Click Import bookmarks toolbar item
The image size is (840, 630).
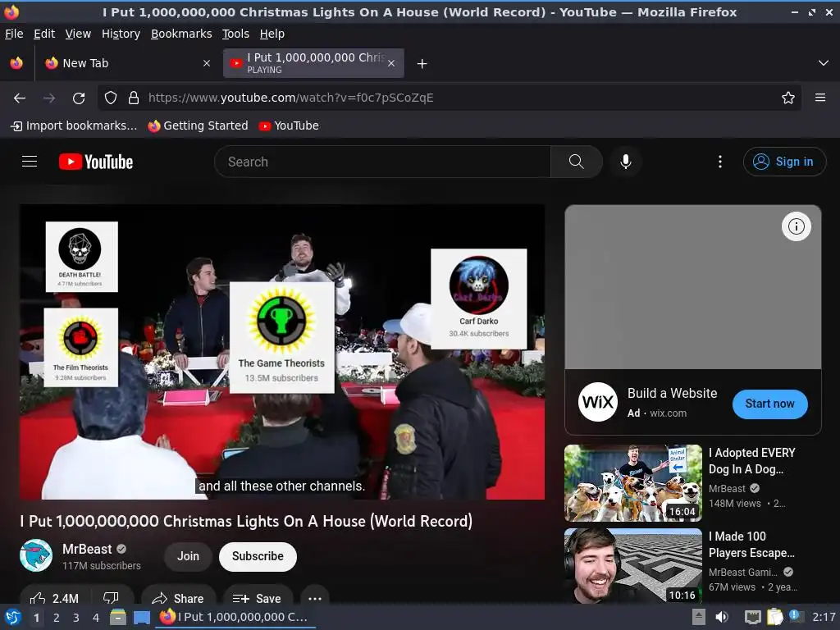[x=74, y=126]
